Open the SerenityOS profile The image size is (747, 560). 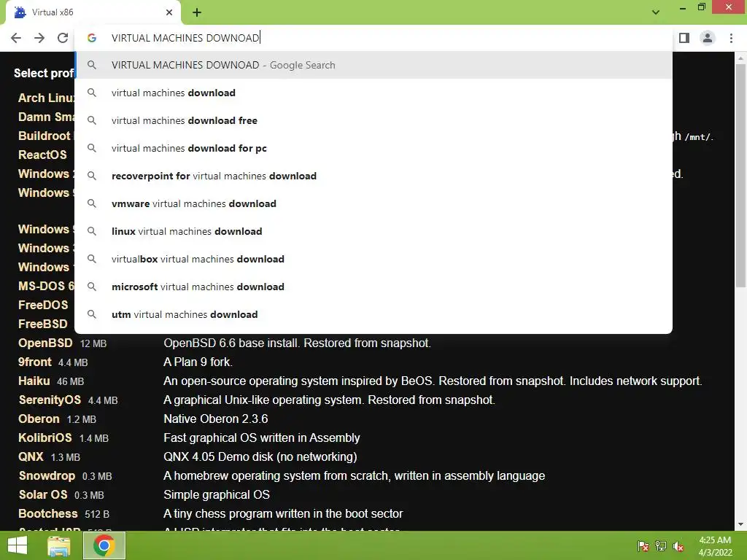(50, 400)
